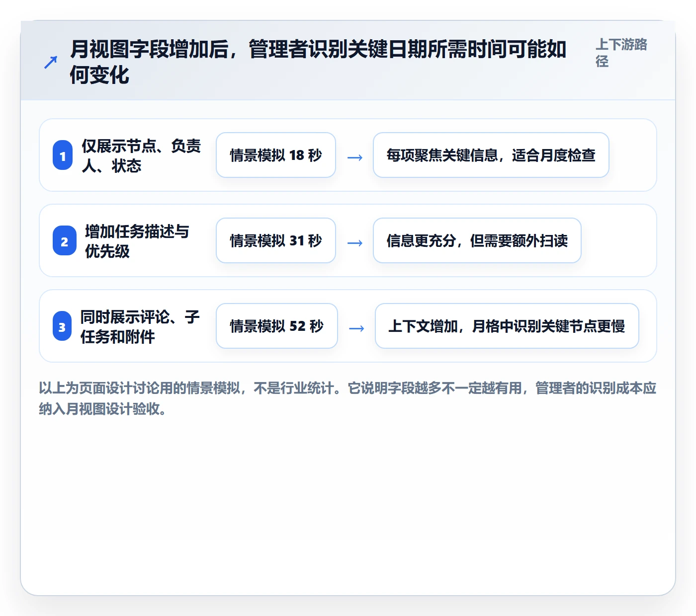Select the text 同时展示评论、子任务和附件
696x616 pixels.
click(x=140, y=326)
